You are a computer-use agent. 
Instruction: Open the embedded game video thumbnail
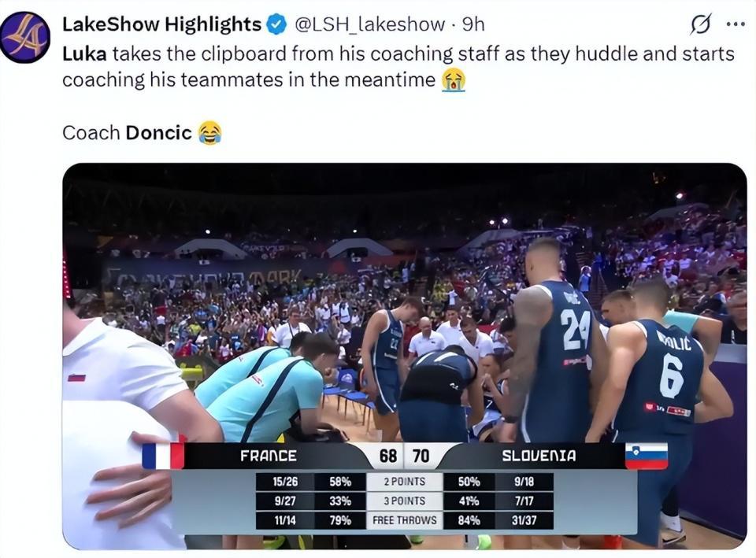point(405,356)
